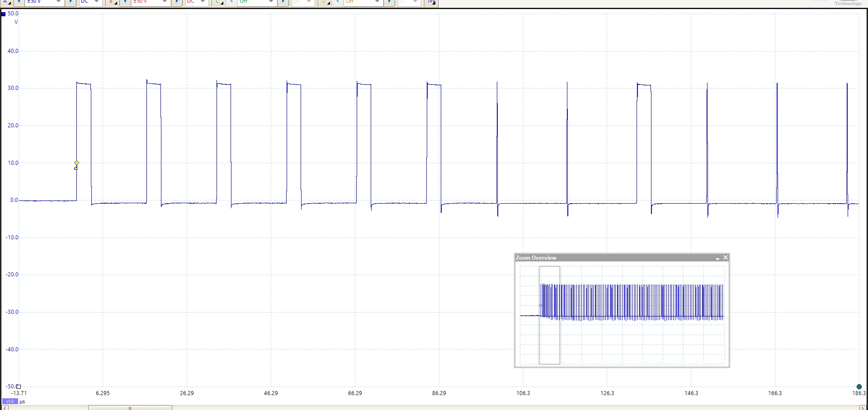
Task: Click the 30.0 voltage axis label
Action: (x=13, y=88)
